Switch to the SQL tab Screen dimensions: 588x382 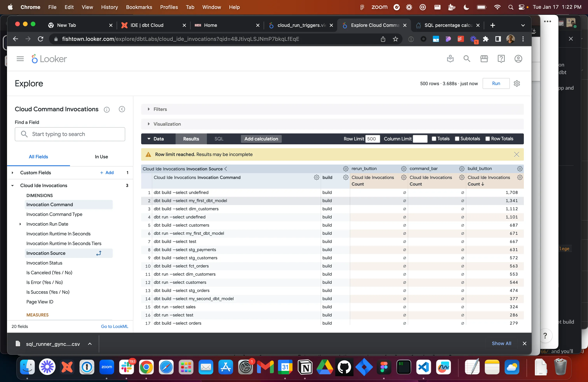(219, 139)
